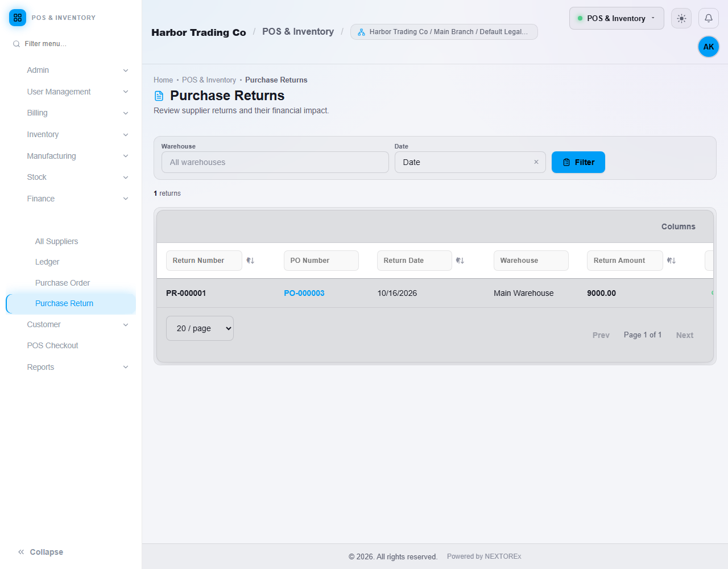Click the organization hierarchy icon in breadcrumb chip
This screenshot has width=728, height=569.
tap(361, 32)
